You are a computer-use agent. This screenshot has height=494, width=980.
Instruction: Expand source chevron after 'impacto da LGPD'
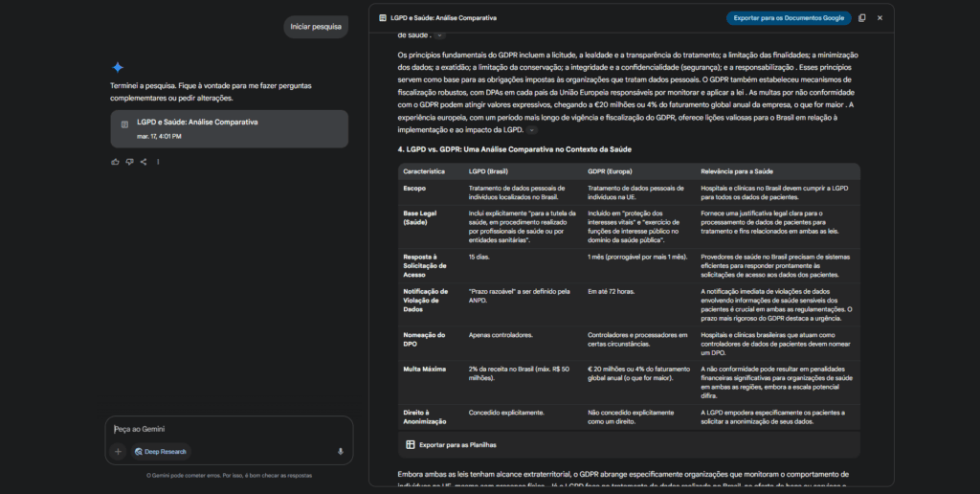click(x=532, y=129)
